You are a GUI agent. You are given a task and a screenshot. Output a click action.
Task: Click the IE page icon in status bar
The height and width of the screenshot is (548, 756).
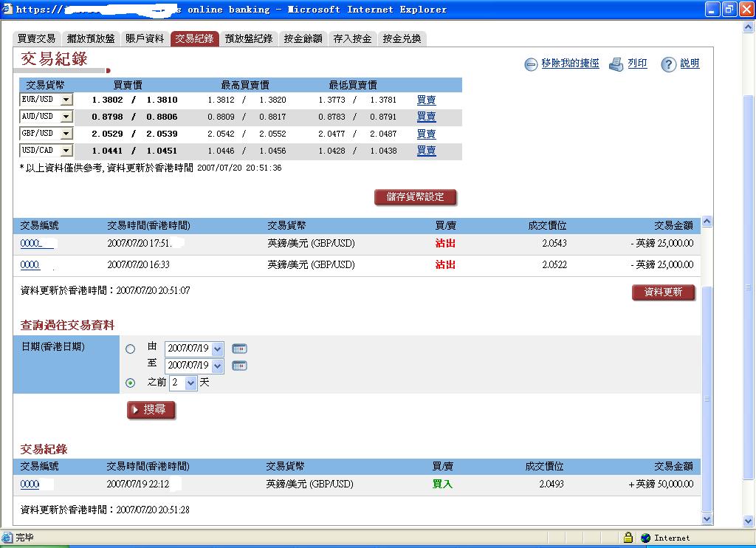point(7,537)
